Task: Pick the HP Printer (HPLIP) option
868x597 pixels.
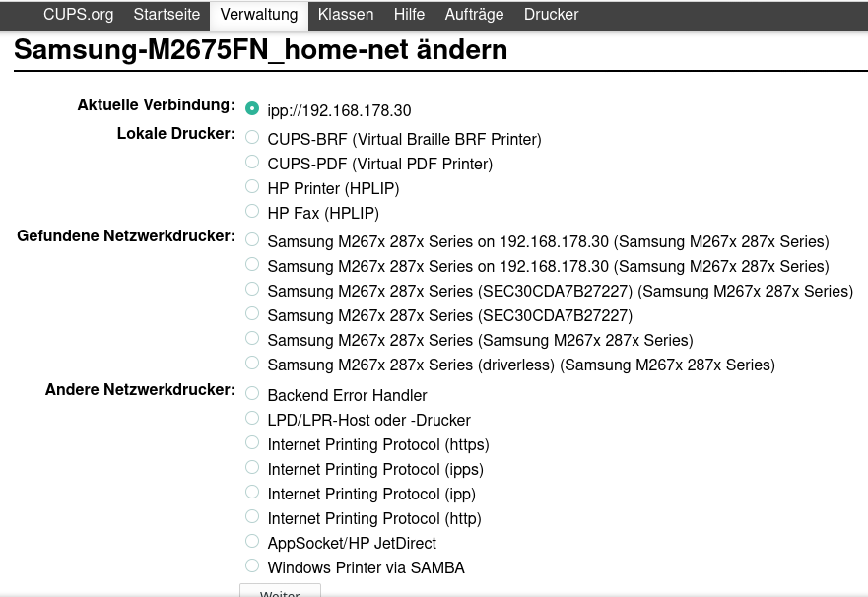Action: pyautogui.click(x=253, y=187)
